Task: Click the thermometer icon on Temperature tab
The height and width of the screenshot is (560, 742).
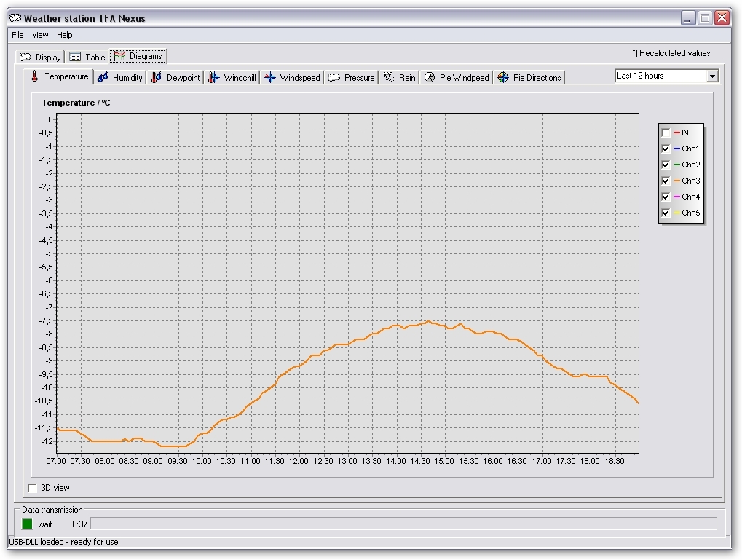Action: pos(34,76)
